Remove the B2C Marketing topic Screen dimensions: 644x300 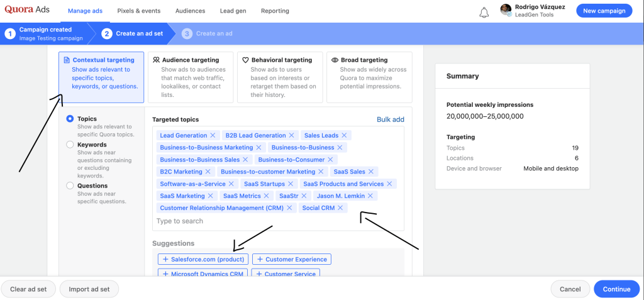click(208, 172)
